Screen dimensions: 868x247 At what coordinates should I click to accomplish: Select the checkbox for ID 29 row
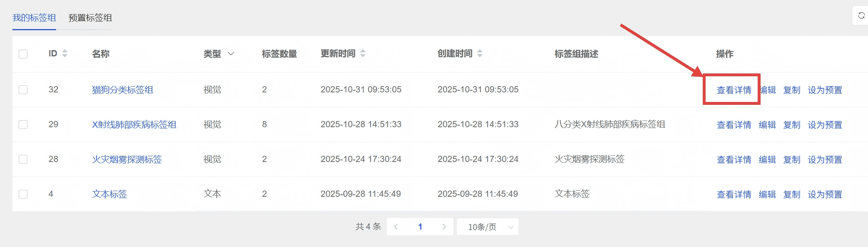click(23, 124)
